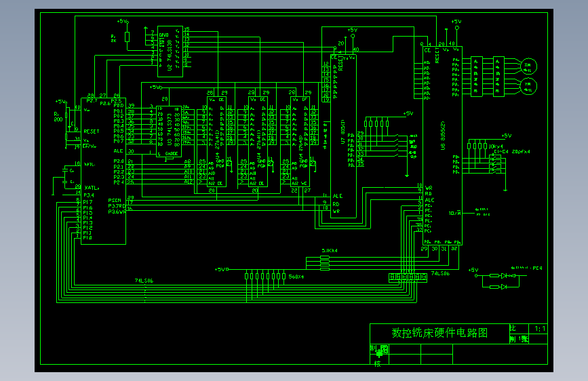Click the 2764(3) EPROM label
The image size is (588, 381).
click(300, 144)
